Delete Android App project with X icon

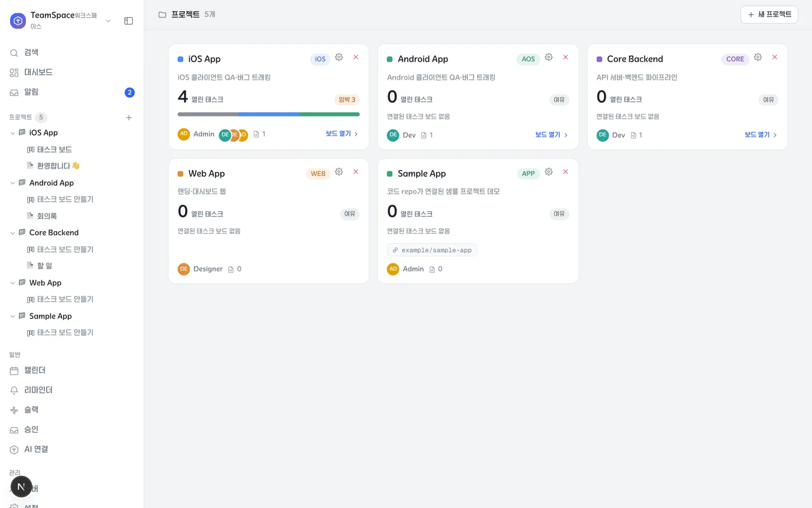click(565, 57)
